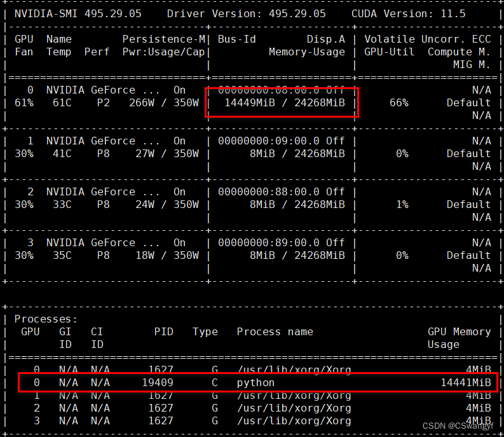The width and height of the screenshot is (504, 437).
Task: Click the 61% fan speed value
Action: click(24, 102)
